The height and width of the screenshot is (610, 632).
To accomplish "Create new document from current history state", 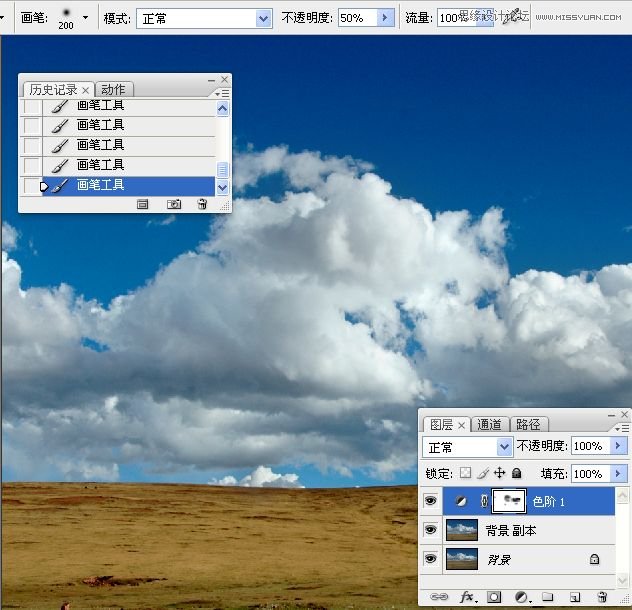I will [143, 204].
